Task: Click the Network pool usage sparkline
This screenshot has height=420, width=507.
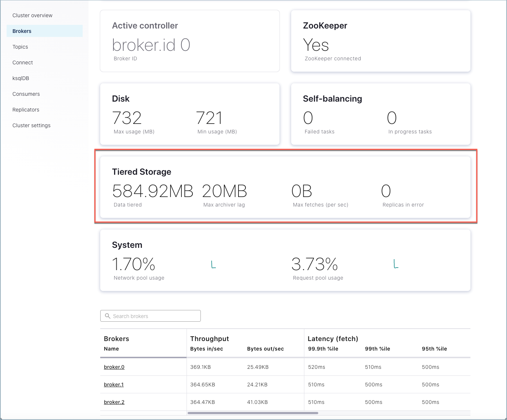Action: [214, 264]
